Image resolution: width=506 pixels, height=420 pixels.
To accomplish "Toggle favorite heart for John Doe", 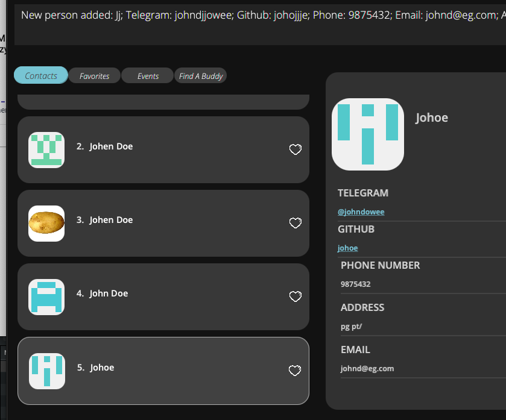I will tap(296, 296).
